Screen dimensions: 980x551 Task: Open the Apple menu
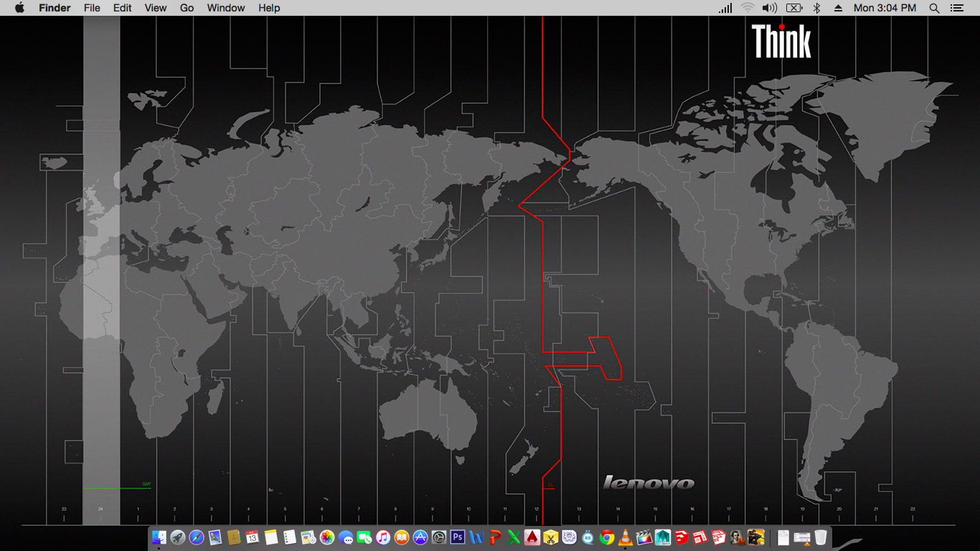[19, 8]
